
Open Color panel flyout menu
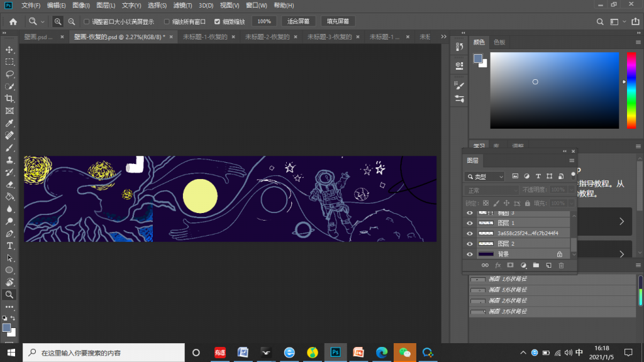click(638, 42)
